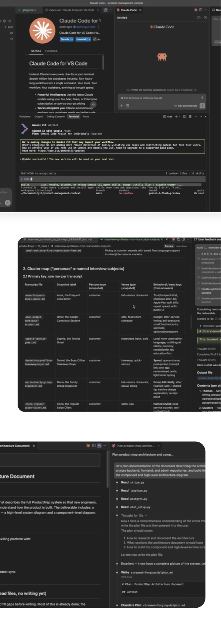The width and height of the screenshot is (221, 644).
Task: Open the Read langfuse.py step
Action: [x=134, y=490]
